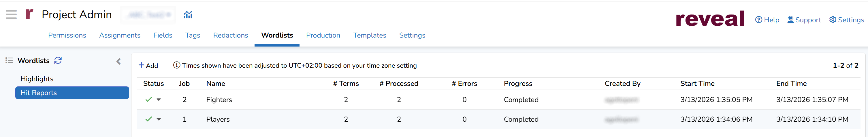
Task: Click the info icon beside time zone note
Action: pos(176,65)
